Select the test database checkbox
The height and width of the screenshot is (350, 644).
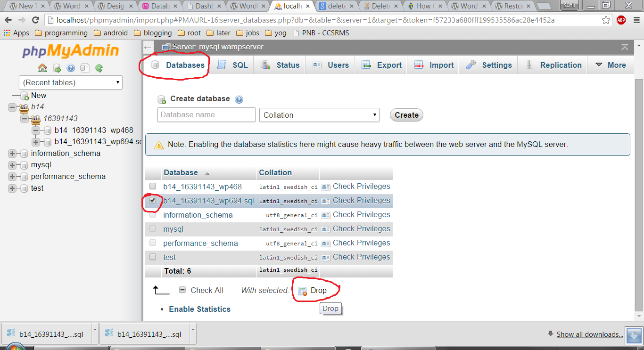pos(153,257)
